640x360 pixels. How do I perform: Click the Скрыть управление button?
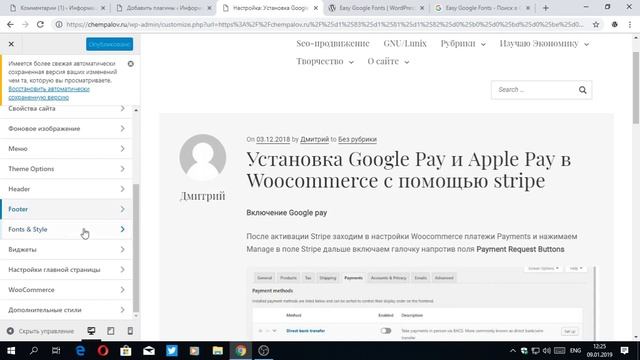coord(40,331)
